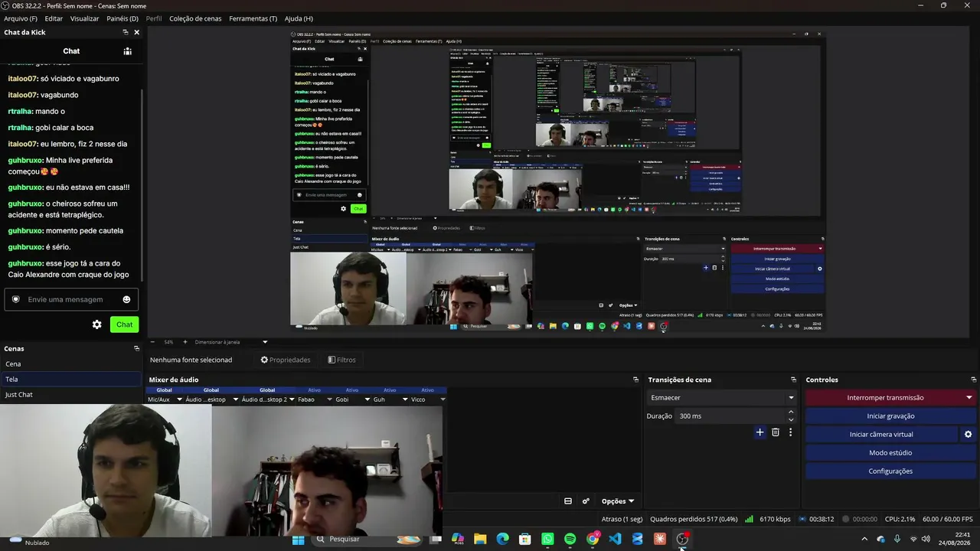This screenshot has width=980, height=551.
Task: Open Visual Studio Code from taskbar
Action: coord(615,540)
